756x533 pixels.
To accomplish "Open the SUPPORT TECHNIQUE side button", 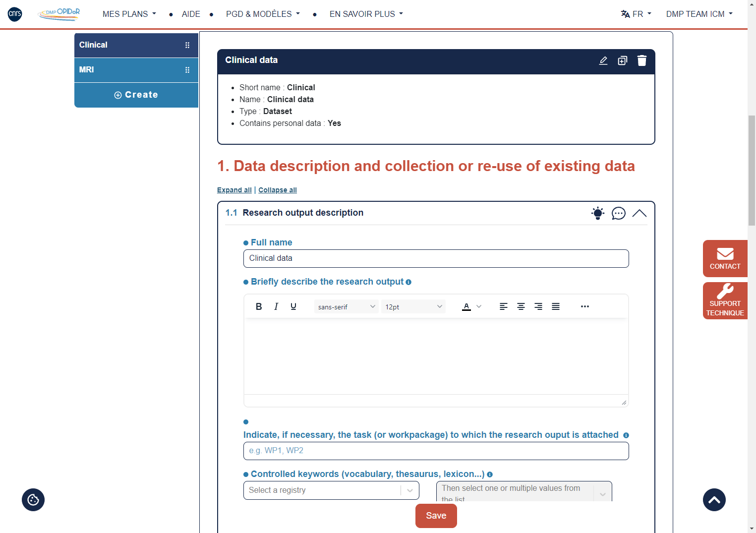I will [x=725, y=300].
